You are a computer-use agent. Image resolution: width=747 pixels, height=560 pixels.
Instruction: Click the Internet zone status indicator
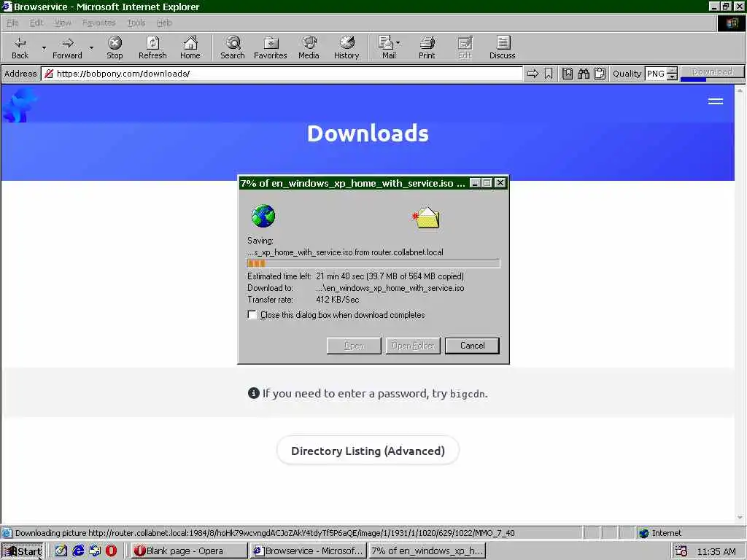660,533
